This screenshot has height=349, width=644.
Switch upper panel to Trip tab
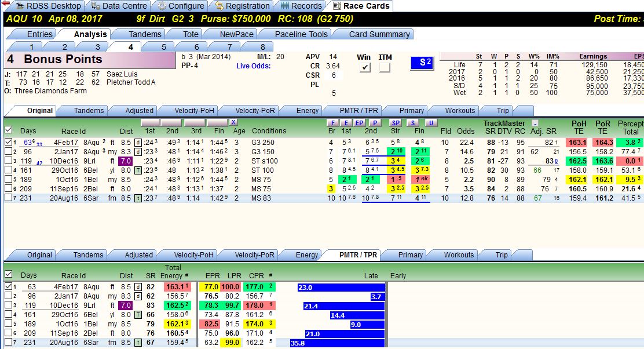tap(498, 111)
